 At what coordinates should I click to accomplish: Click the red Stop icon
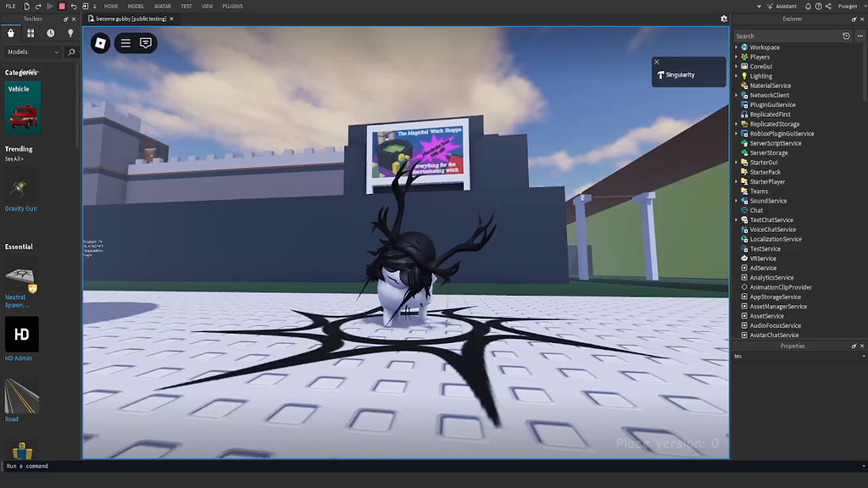tap(64, 7)
